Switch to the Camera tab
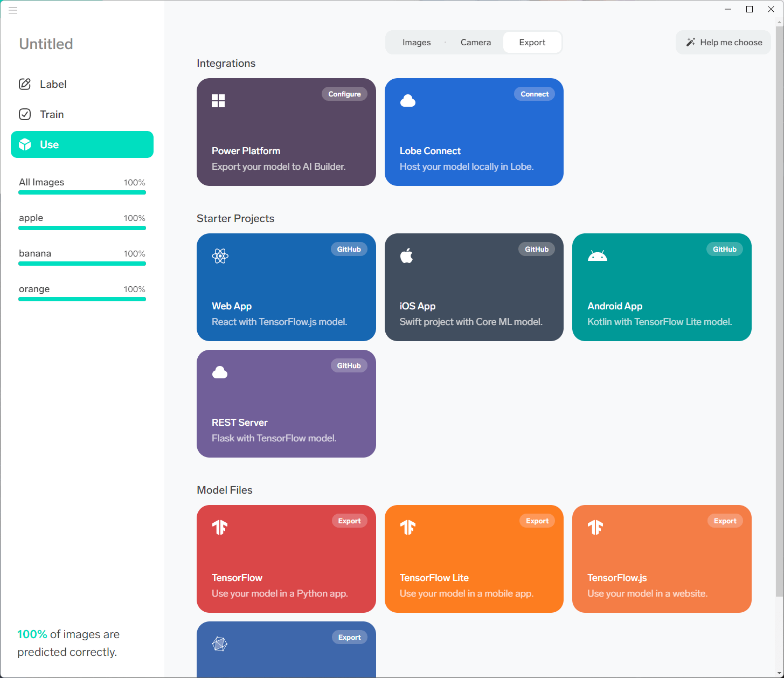Image resolution: width=784 pixels, height=678 pixels. (x=476, y=43)
